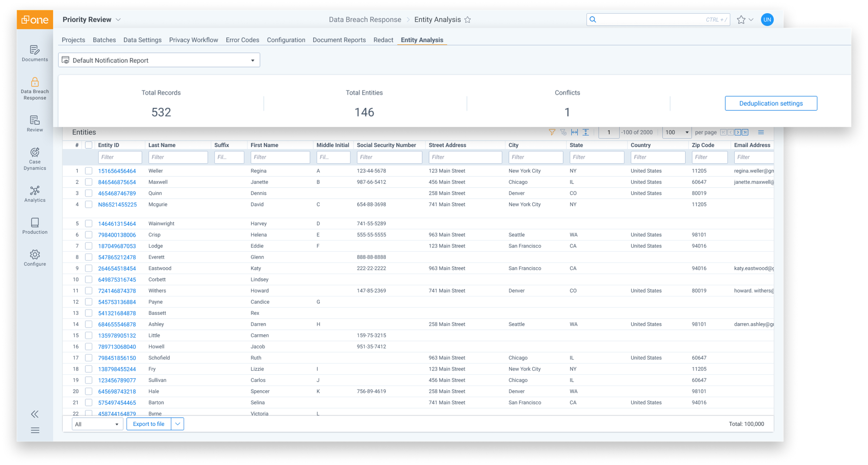This screenshot has height=465, width=868.
Task: Select the checkbox for row 1 Weller
Action: [89, 171]
